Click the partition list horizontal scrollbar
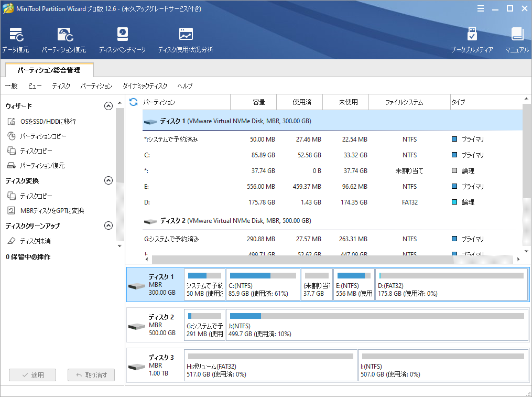This screenshot has height=397, width=532. coord(302,259)
